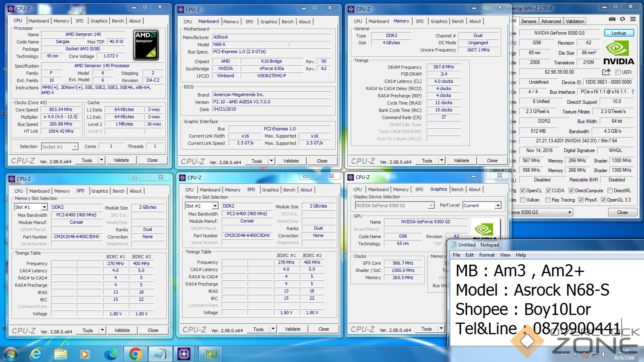Open the GPU-Z hamburger menu
Image resolution: width=644 pixels, height=362 pixels.
click(x=633, y=19)
